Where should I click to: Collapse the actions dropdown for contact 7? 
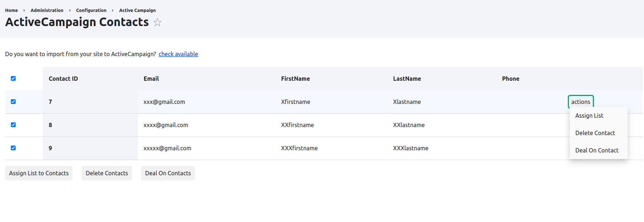click(x=581, y=102)
